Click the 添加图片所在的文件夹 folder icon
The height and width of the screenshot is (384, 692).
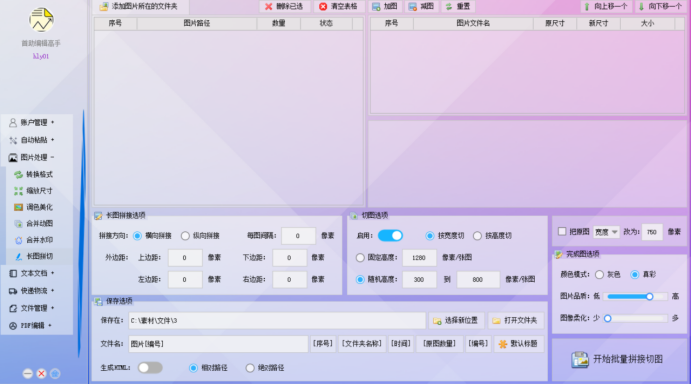click(x=104, y=7)
